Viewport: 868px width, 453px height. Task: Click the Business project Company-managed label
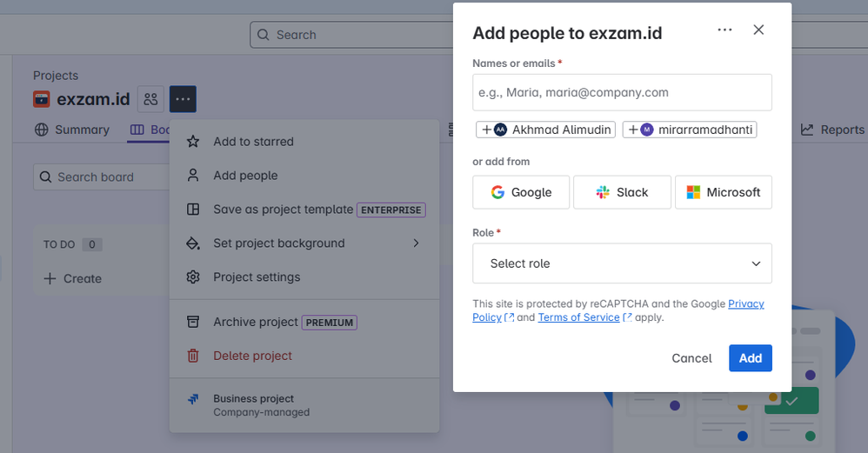click(x=261, y=405)
